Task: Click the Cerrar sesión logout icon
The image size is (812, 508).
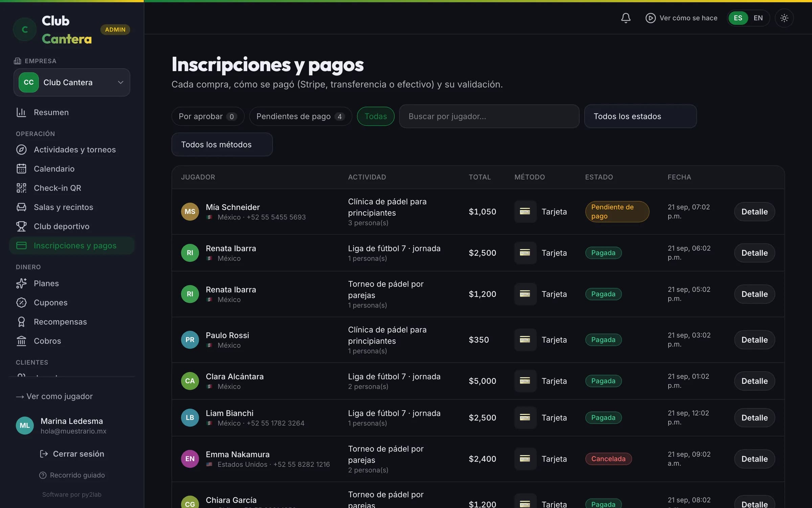Action: (44, 454)
